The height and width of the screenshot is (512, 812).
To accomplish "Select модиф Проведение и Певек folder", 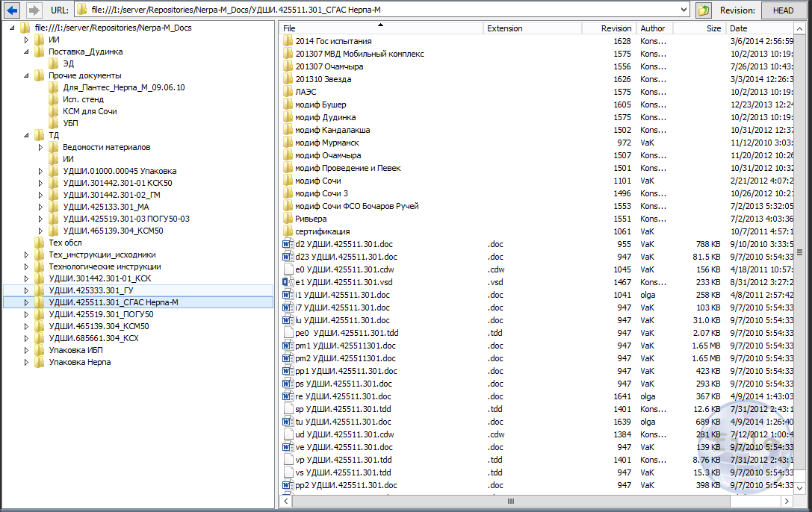I will [348, 168].
